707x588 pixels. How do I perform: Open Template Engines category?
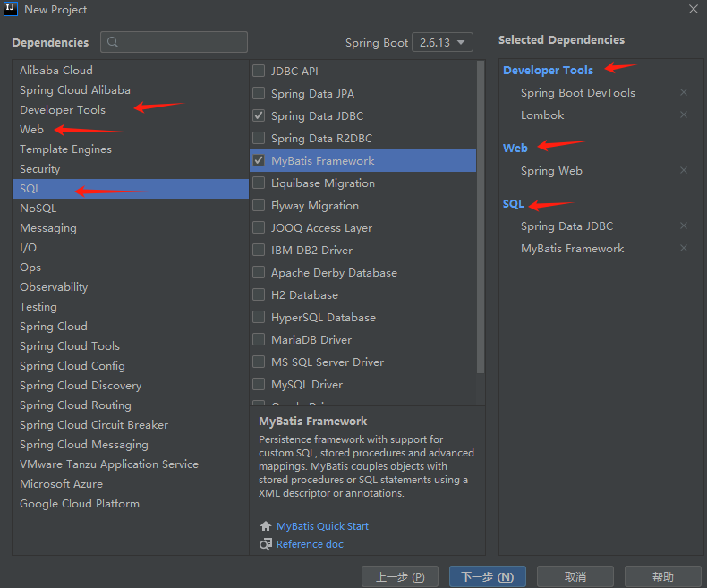(x=131, y=149)
